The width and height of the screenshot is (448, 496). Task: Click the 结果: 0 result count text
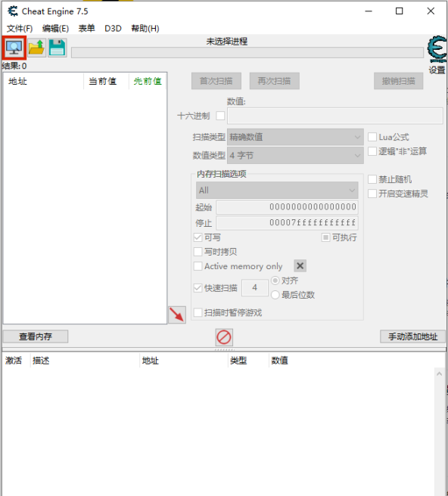[14, 66]
